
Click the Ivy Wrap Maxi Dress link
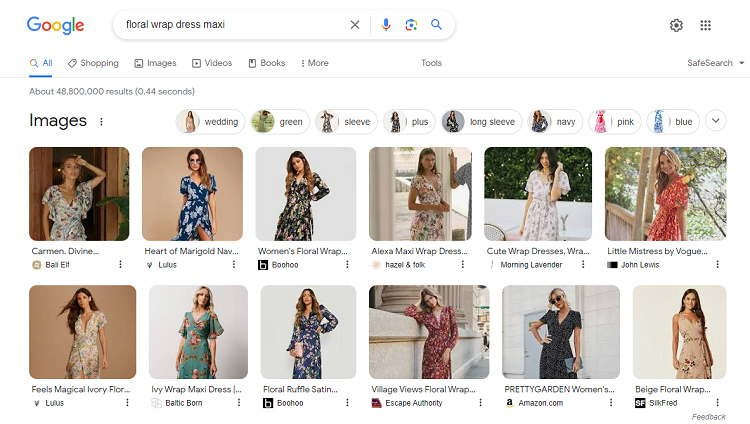pos(196,389)
